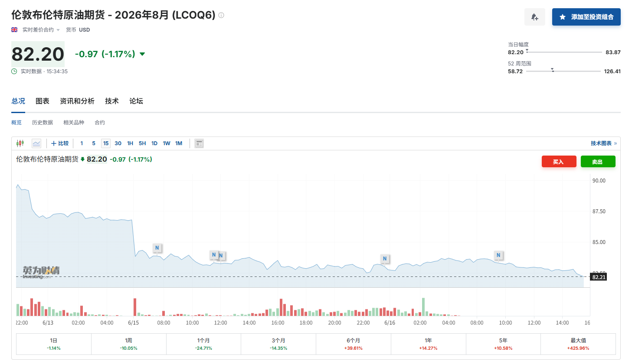Open the 技术 tab
Viewport: 632px width, 364px height.
click(112, 101)
